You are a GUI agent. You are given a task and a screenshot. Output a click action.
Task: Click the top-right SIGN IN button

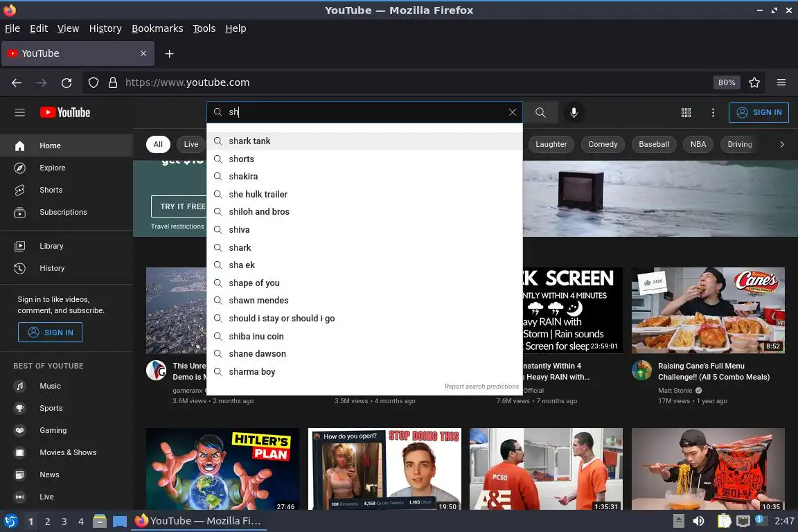tap(759, 112)
